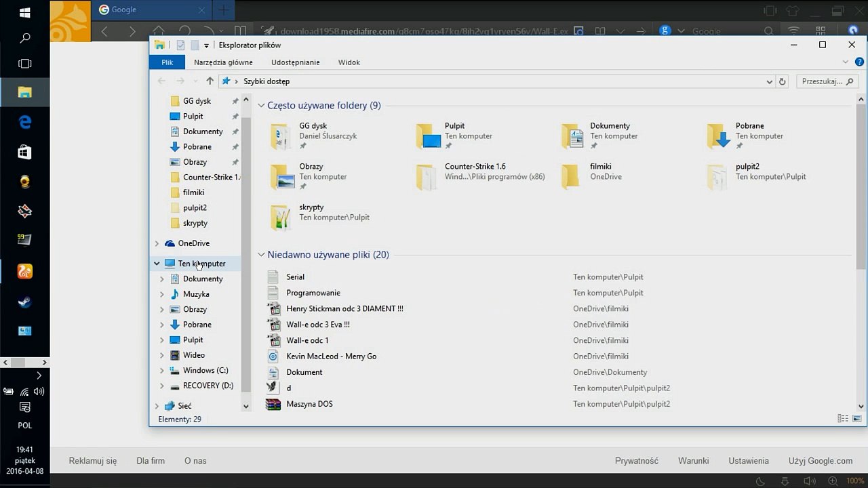
Task: Refresh the Szybki dostęp location
Action: tap(783, 81)
